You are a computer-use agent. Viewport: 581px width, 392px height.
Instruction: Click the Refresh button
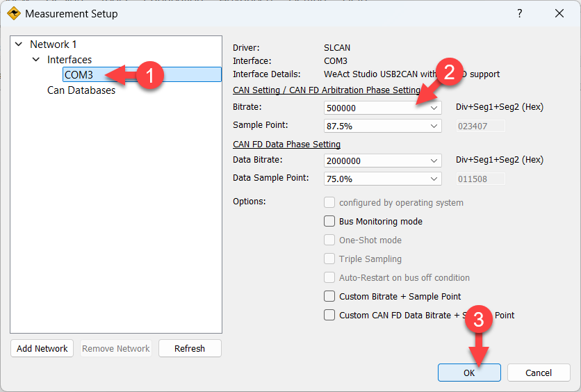pos(190,349)
